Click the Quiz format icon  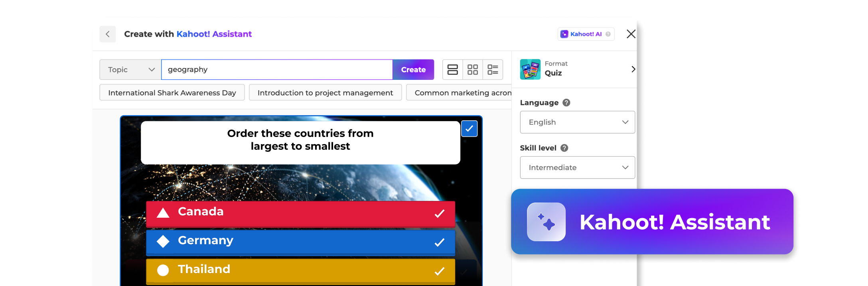coord(530,69)
